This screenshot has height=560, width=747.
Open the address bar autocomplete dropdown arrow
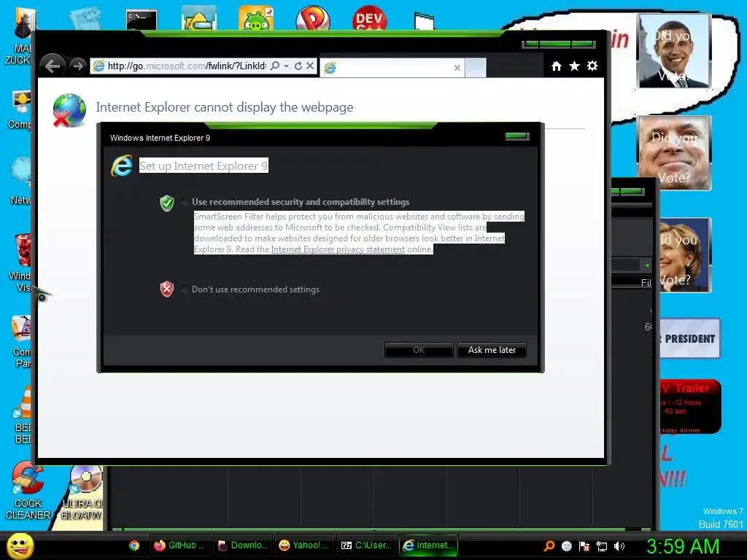[x=286, y=66]
